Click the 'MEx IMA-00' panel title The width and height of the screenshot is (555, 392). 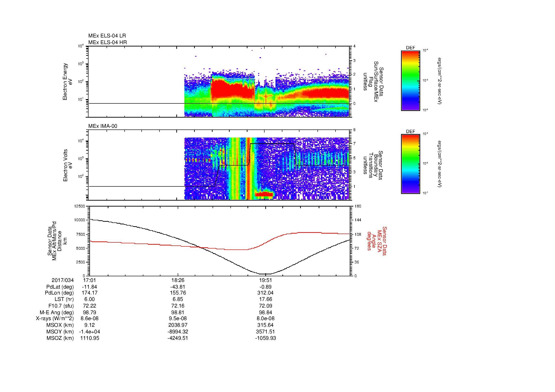[x=103, y=126]
